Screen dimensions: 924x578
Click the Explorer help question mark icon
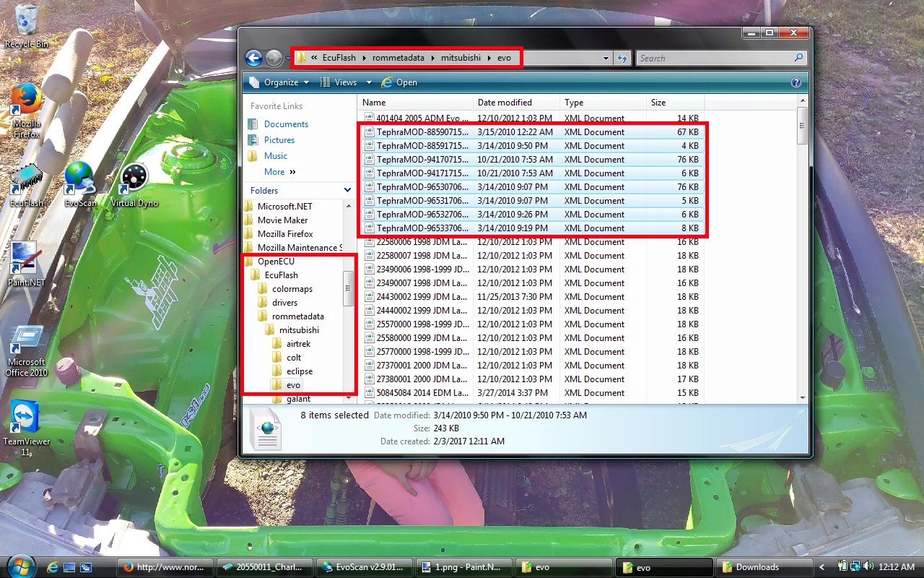[796, 82]
